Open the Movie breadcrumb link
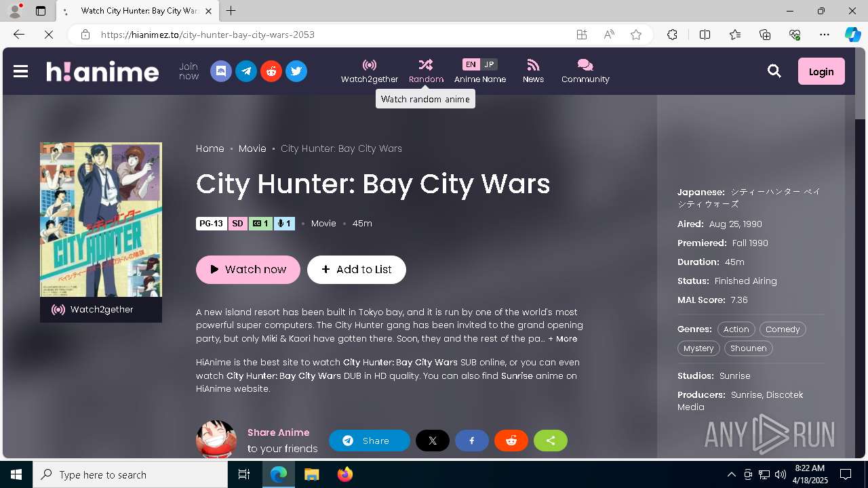This screenshot has height=488, width=868. 252,148
